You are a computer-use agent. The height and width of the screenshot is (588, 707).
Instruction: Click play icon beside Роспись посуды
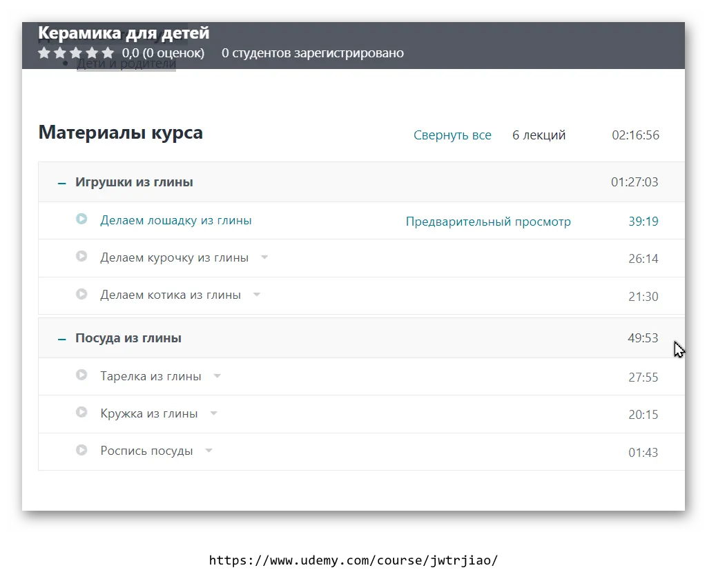coord(81,450)
